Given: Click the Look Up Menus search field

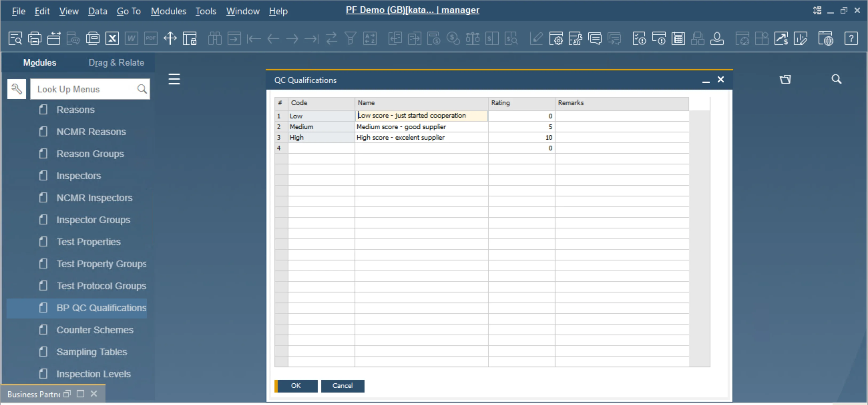Looking at the screenshot, I should tap(84, 89).
